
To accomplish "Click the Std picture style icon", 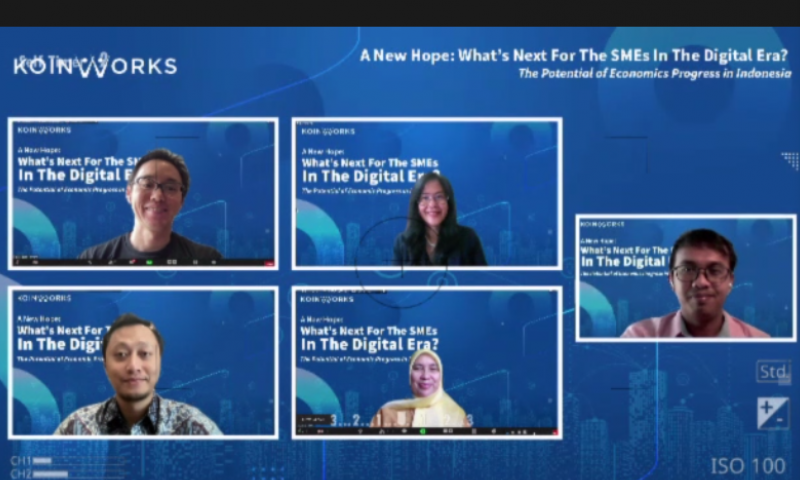I will click(x=772, y=372).
